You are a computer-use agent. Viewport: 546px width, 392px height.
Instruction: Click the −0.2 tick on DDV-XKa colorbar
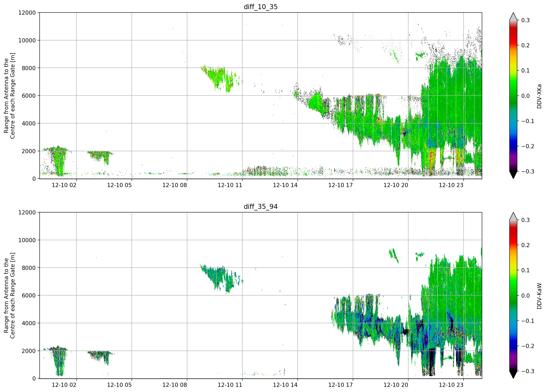[528, 146]
